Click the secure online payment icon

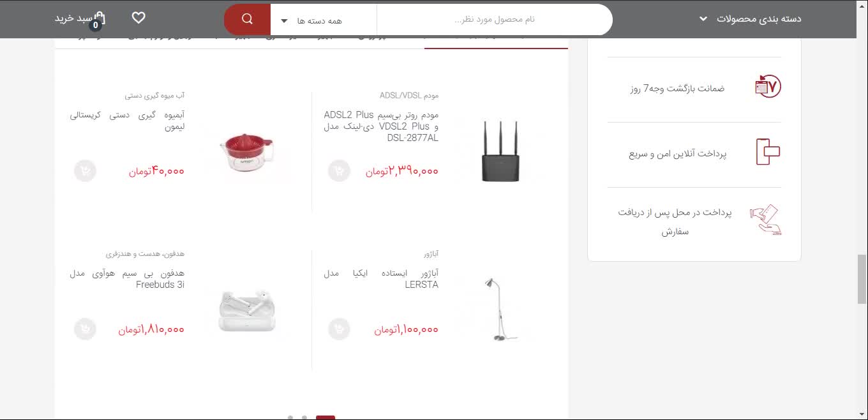[x=768, y=152]
